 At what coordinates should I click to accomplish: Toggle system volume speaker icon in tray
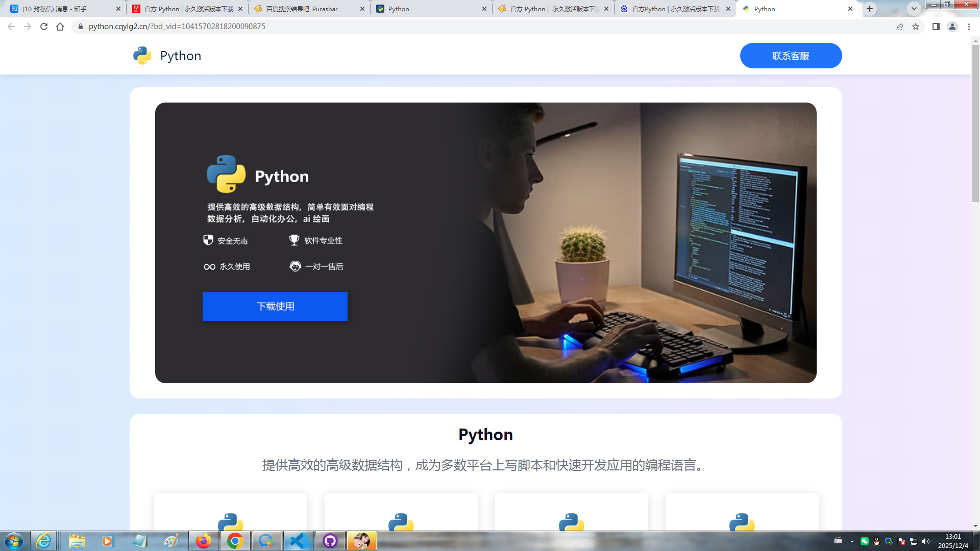pos(926,541)
